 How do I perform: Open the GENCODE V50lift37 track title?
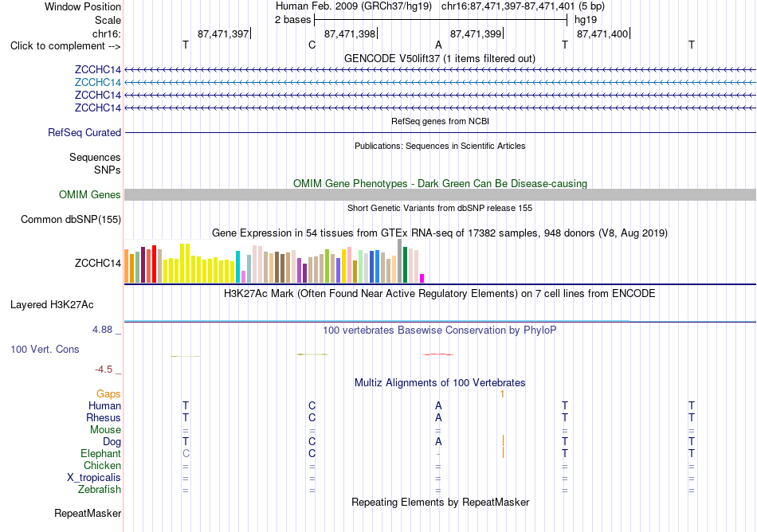pyautogui.click(x=440, y=58)
